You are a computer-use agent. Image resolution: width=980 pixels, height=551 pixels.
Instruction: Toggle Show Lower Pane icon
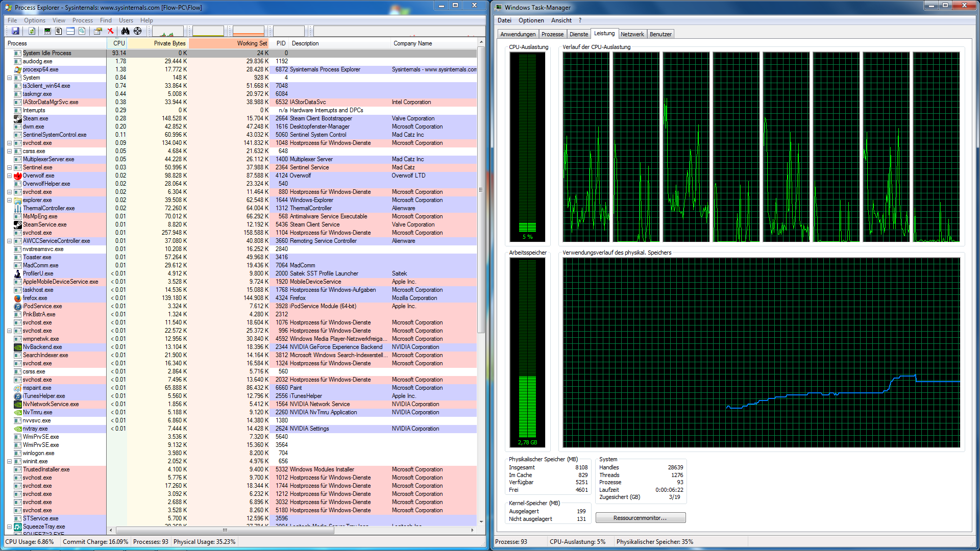(x=70, y=31)
